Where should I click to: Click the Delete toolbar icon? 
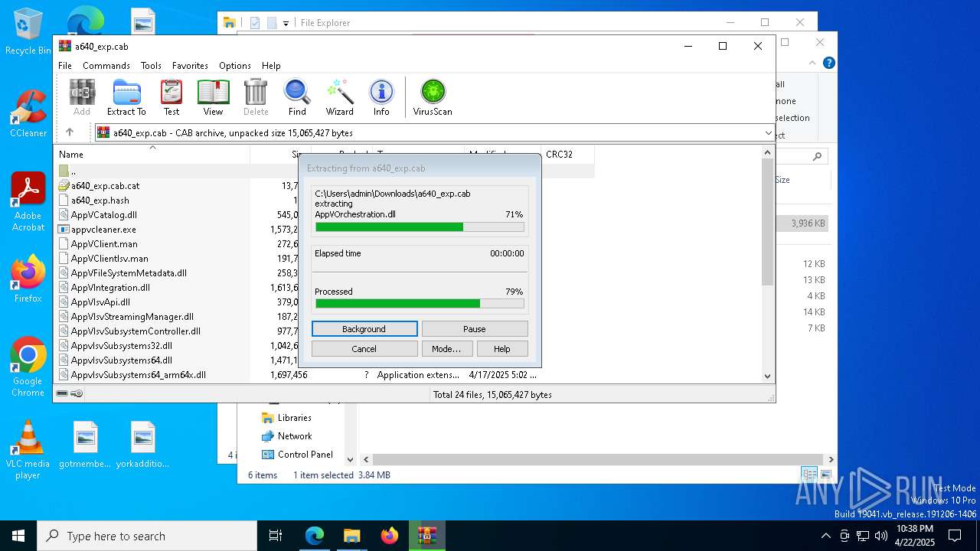tap(256, 97)
